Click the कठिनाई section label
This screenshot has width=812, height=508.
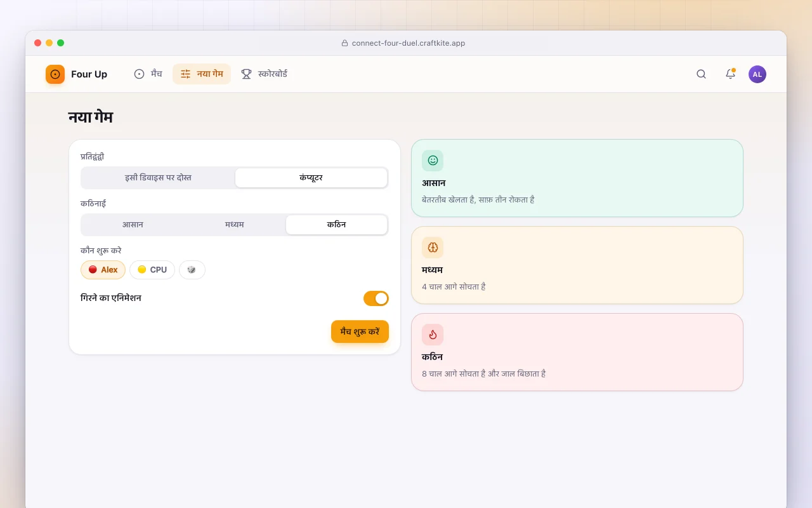(93, 204)
